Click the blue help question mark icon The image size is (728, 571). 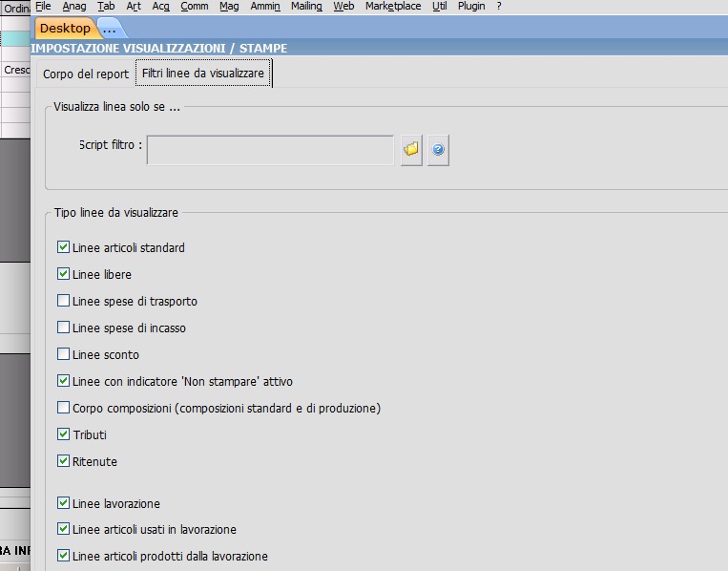(438, 150)
